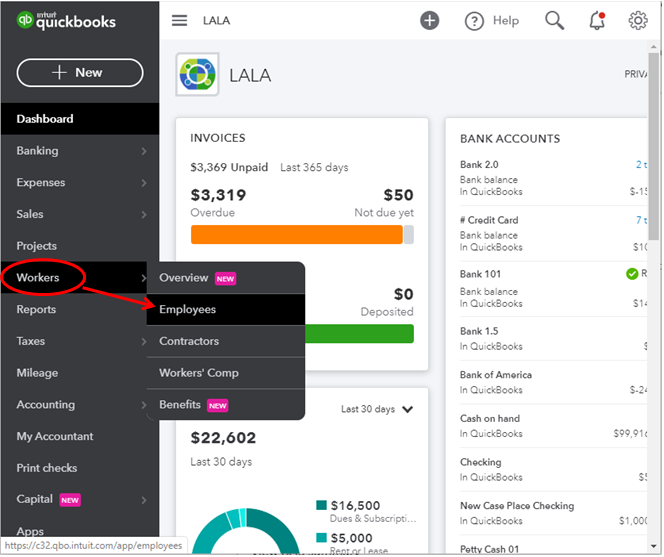Screen dimensions: 664x557
Task: Open the Last 30 days dropdown
Action: [x=377, y=410]
